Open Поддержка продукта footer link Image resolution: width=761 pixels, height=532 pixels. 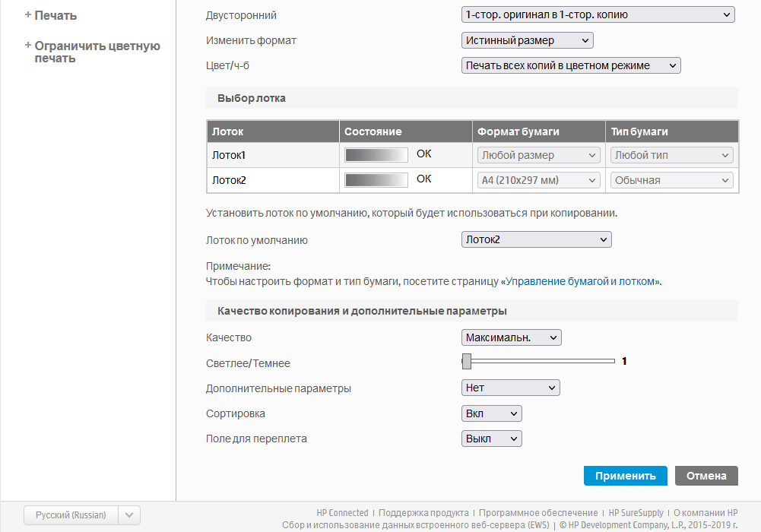[423, 513]
